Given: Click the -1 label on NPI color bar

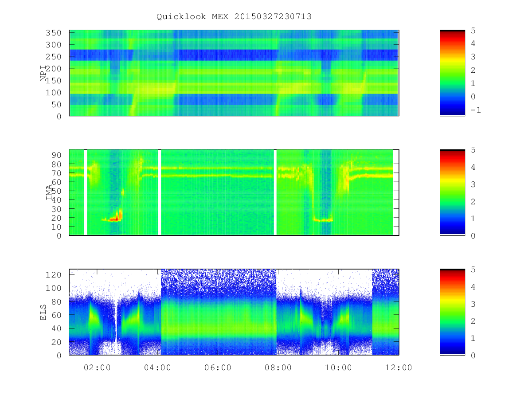Looking at the screenshot, I should 475,110.
